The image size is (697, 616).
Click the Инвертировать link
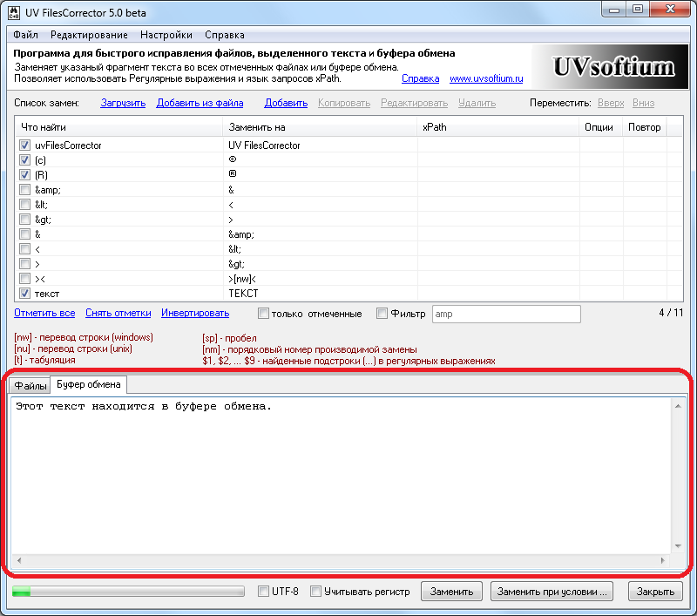coord(195,313)
